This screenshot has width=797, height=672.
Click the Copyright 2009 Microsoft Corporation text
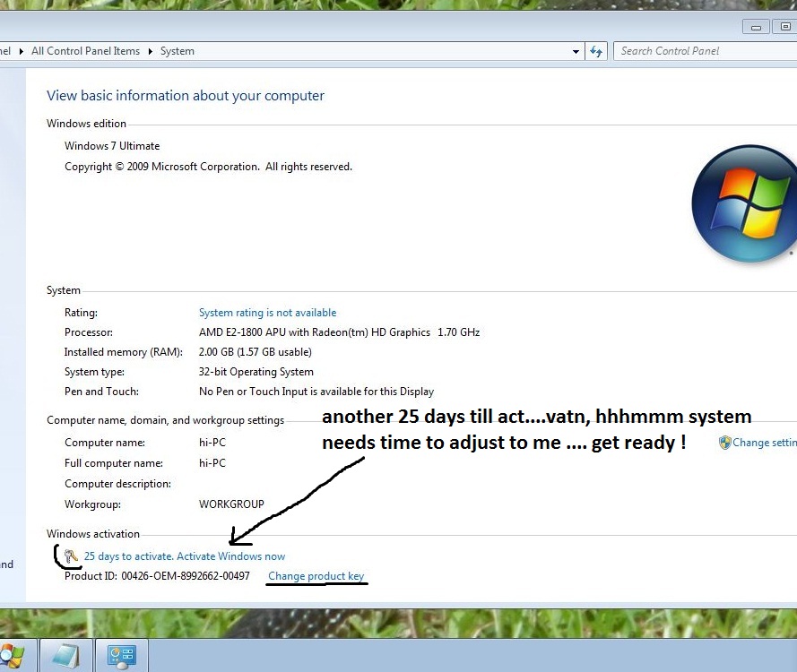[208, 168]
